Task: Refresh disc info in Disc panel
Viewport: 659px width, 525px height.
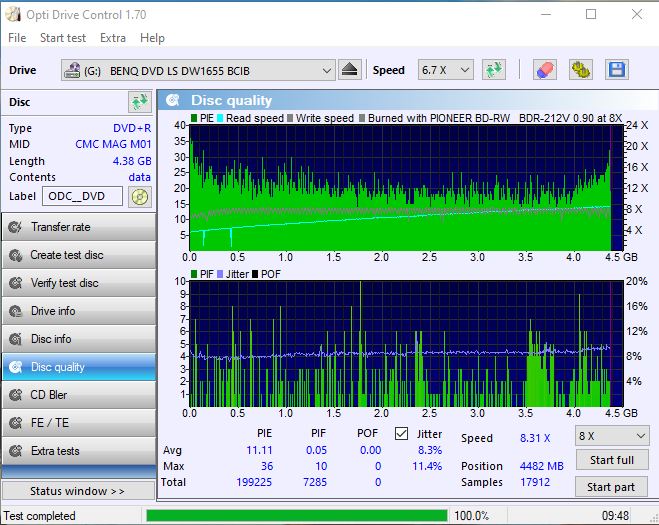Action: pyautogui.click(x=139, y=102)
